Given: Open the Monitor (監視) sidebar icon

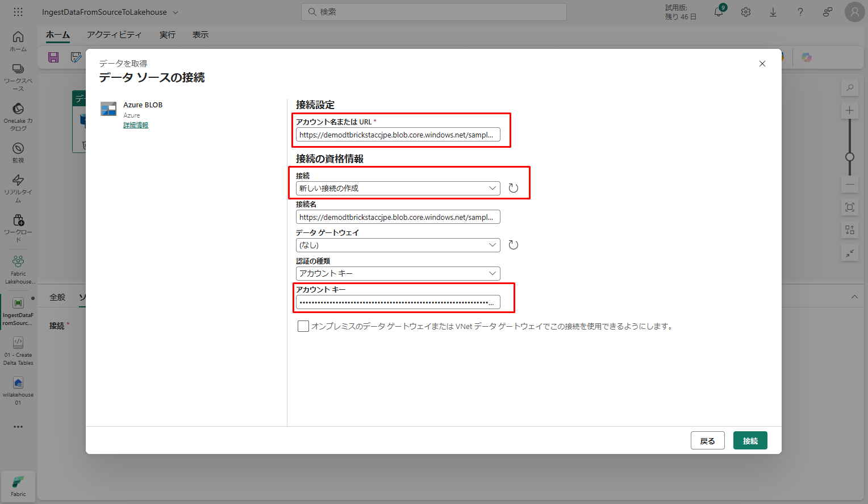Looking at the screenshot, I should pos(18,153).
